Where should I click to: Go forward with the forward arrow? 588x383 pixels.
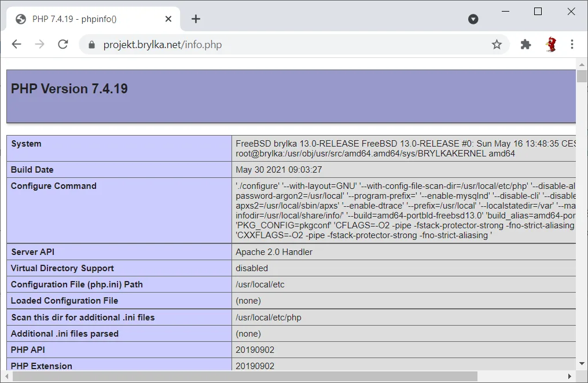click(39, 44)
